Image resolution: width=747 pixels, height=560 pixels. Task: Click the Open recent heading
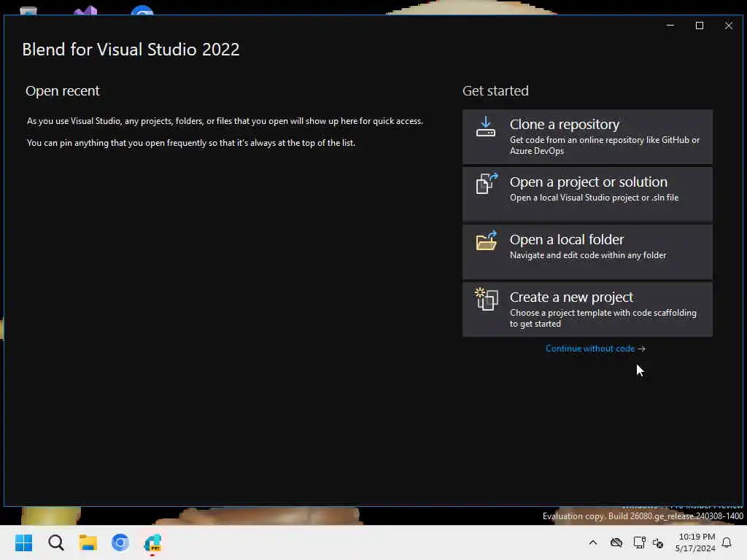click(x=63, y=91)
